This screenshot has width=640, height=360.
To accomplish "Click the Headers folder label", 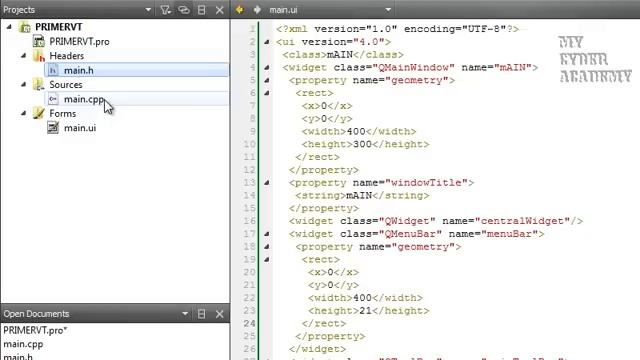I will pyautogui.click(x=67, y=56).
